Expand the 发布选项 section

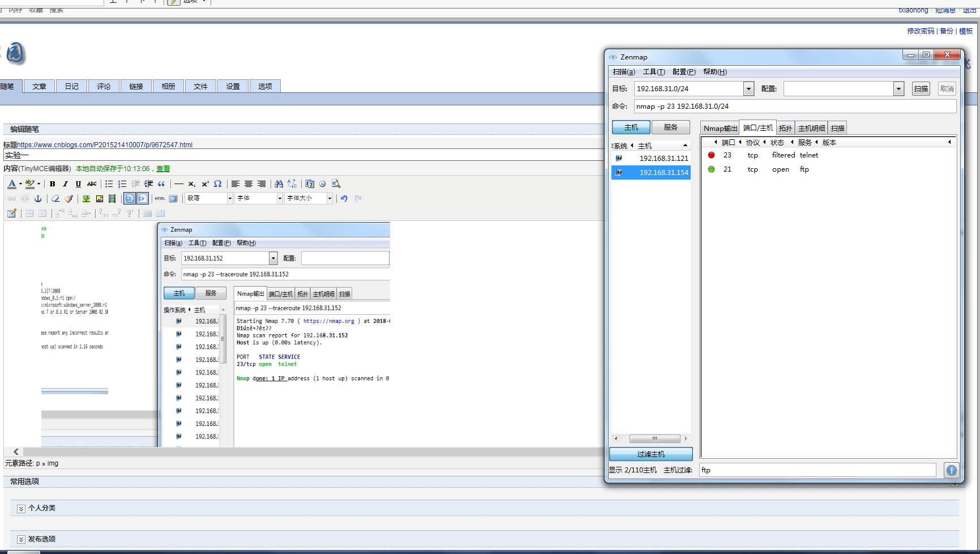pyautogui.click(x=21, y=539)
